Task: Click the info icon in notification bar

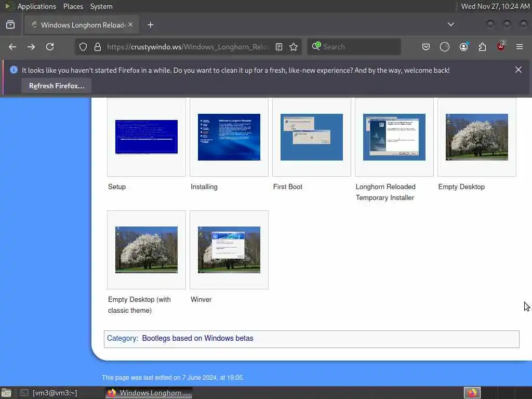Action: (14, 70)
